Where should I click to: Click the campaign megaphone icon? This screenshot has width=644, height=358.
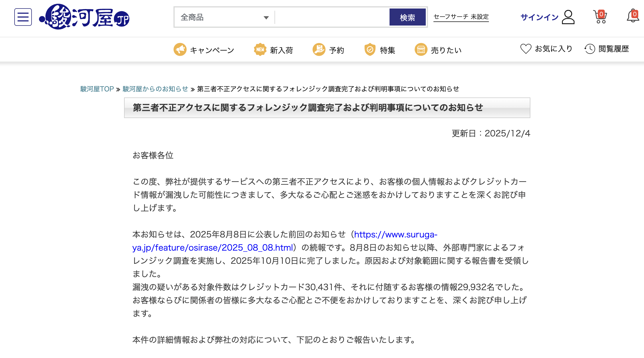click(x=180, y=50)
